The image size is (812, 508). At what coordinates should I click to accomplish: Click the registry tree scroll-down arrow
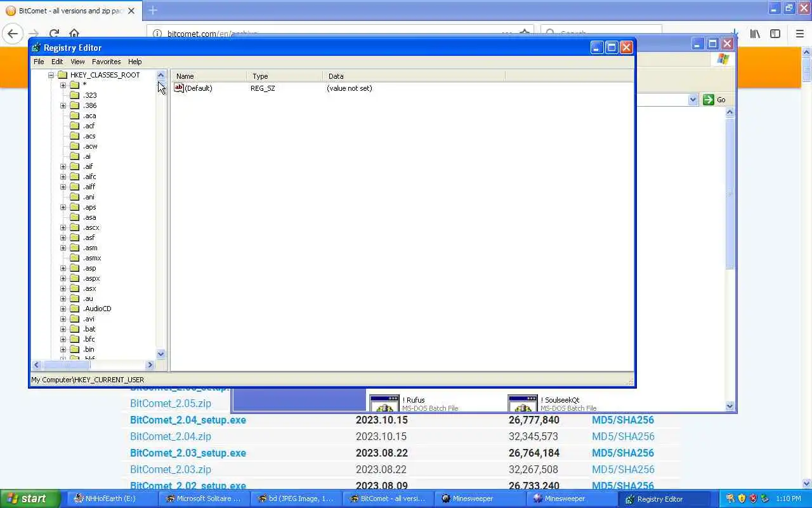(160, 354)
